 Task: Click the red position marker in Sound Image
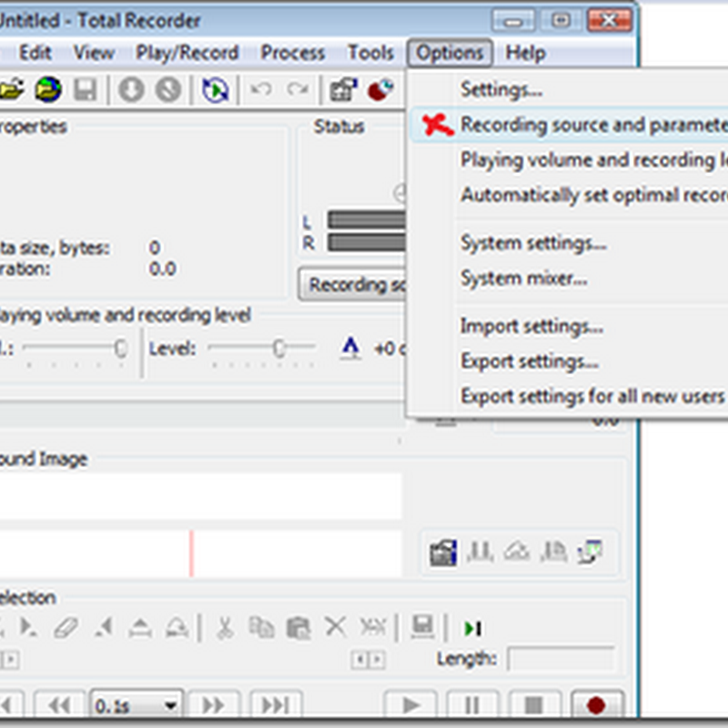point(191,553)
